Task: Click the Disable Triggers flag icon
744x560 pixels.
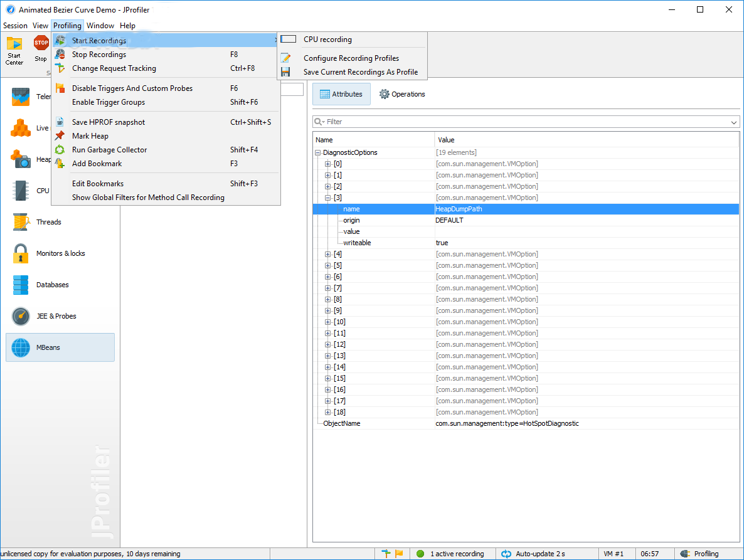Action: [60, 88]
